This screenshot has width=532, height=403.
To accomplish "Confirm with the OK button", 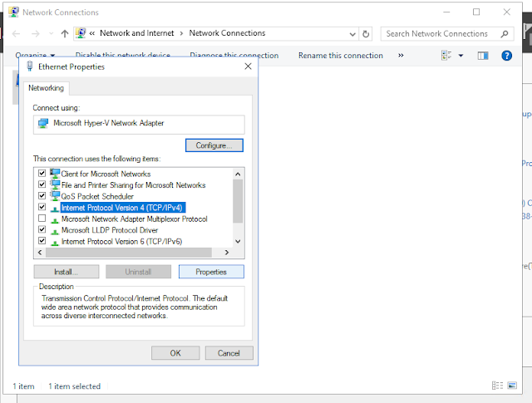I will coord(175,353).
